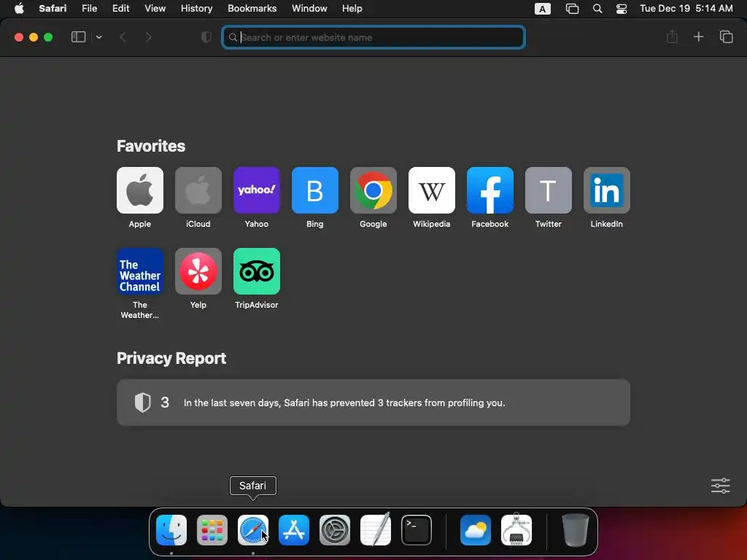Open the Edit menu
This screenshot has height=560, width=747.
click(120, 9)
